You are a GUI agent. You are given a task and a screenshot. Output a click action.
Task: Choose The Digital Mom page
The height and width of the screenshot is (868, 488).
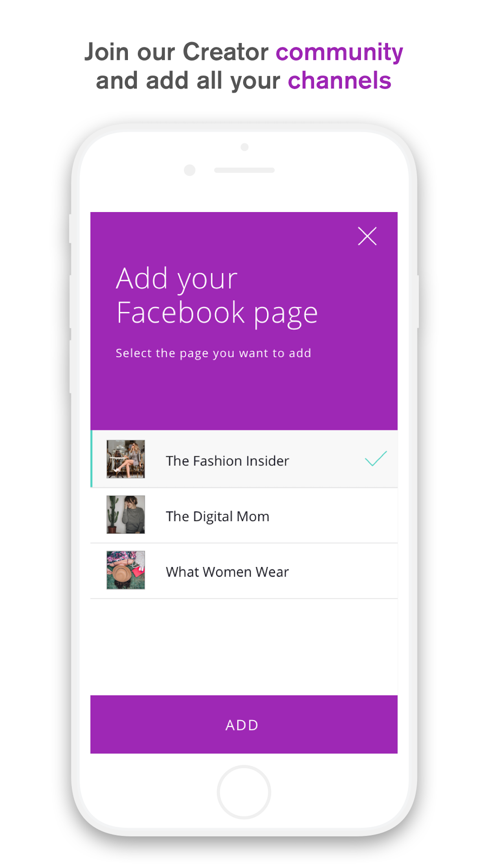(x=244, y=516)
